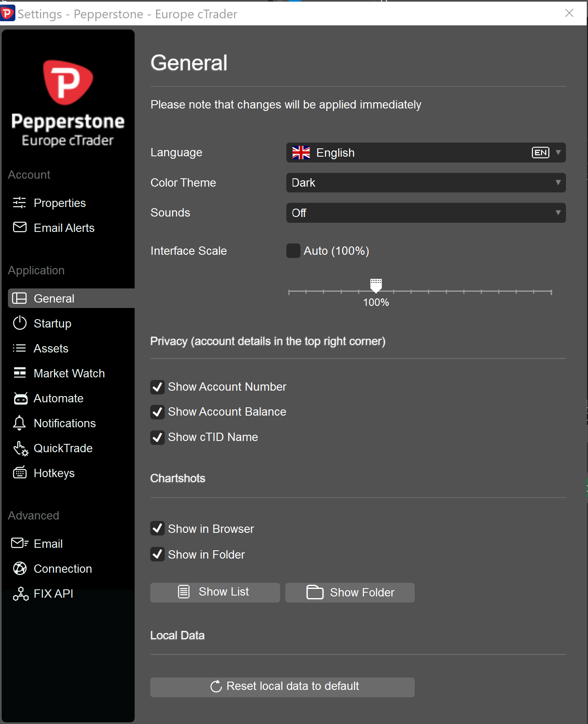
Task: Click the Properties sliders icon
Action: (x=20, y=203)
